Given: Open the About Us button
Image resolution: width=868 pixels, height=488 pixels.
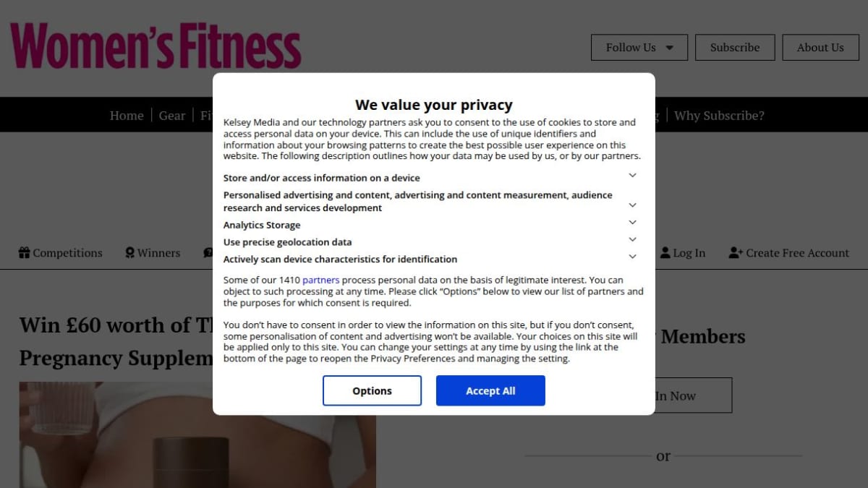Looking at the screenshot, I should coord(820,48).
